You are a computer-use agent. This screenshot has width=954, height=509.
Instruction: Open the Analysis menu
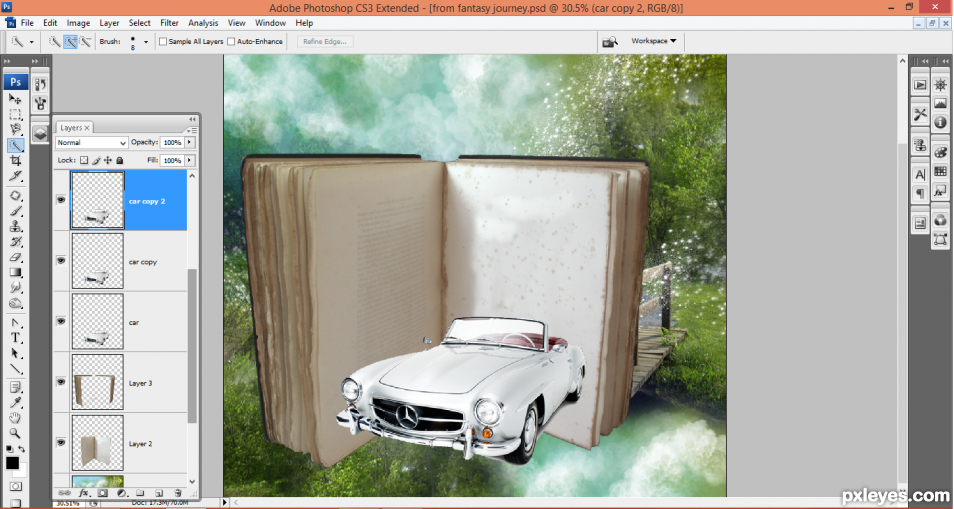click(x=203, y=23)
